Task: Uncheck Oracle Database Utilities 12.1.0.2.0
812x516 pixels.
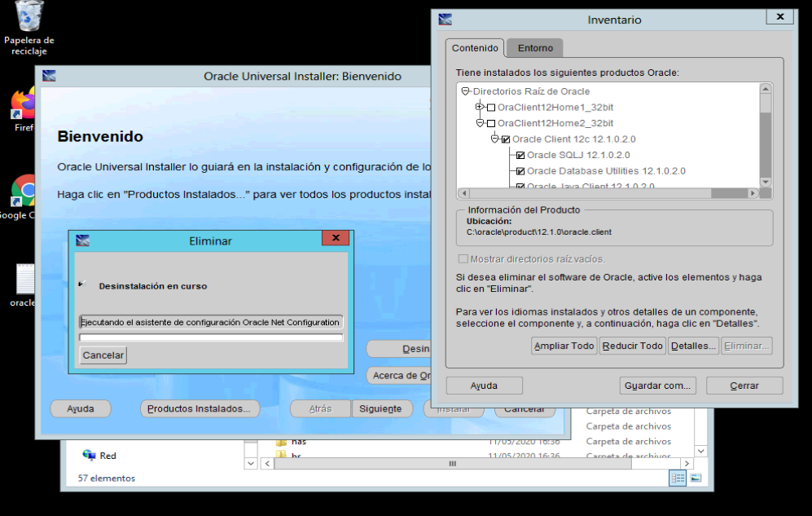Action: (x=520, y=171)
